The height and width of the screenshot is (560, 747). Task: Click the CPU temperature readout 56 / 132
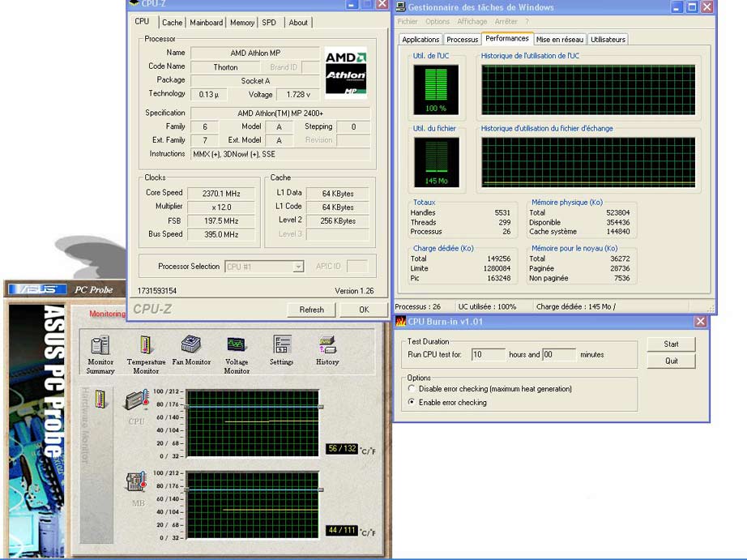point(342,448)
